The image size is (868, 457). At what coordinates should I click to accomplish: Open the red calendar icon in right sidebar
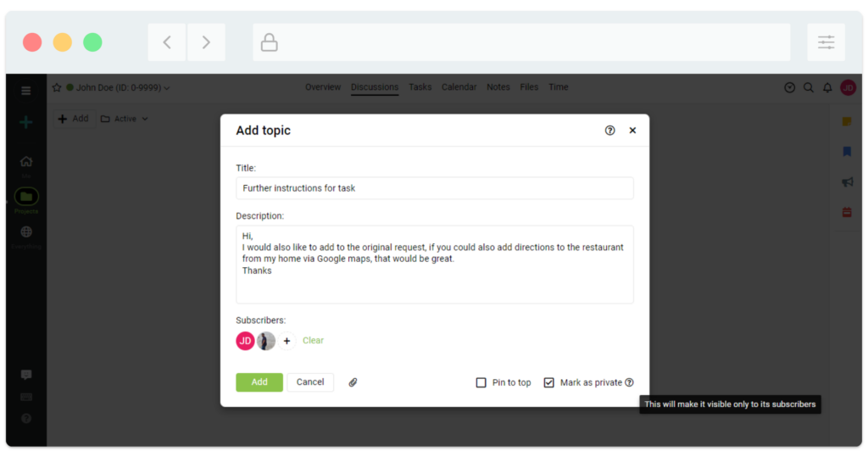tap(846, 212)
